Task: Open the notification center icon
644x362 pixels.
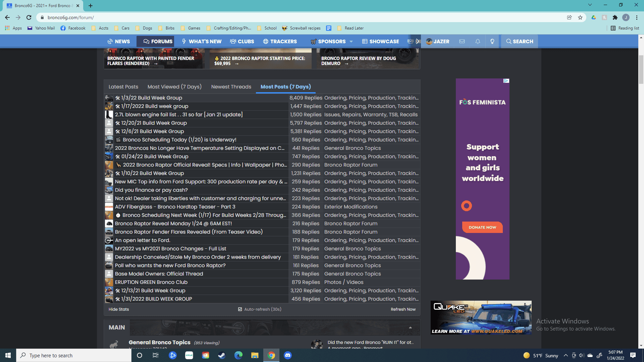Action: coord(633,355)
